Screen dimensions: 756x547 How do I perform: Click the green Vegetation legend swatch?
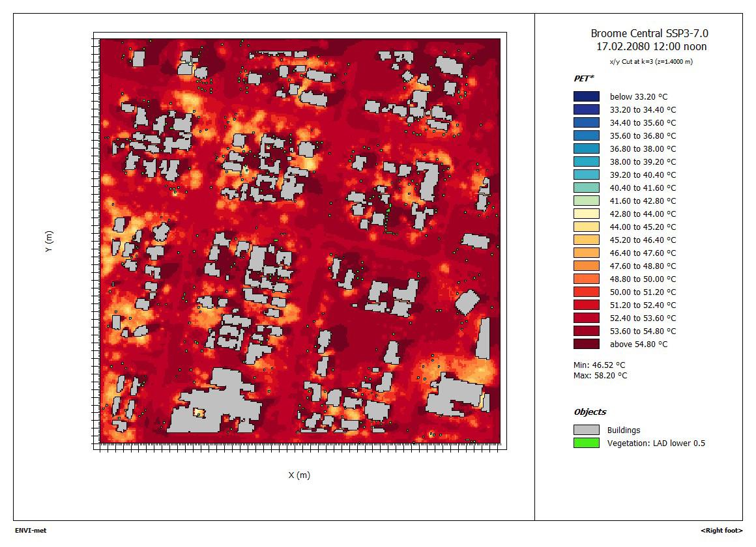(x=587, y=443)
